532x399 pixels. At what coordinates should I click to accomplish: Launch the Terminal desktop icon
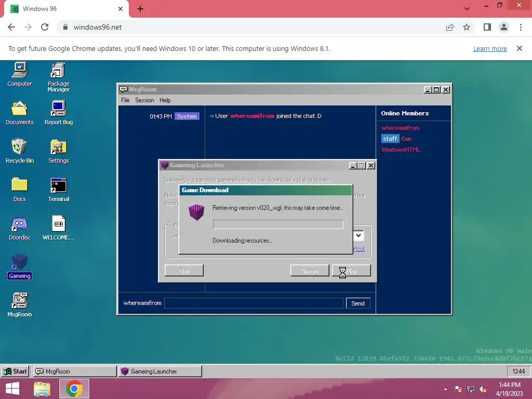click(x=58, y=190)
